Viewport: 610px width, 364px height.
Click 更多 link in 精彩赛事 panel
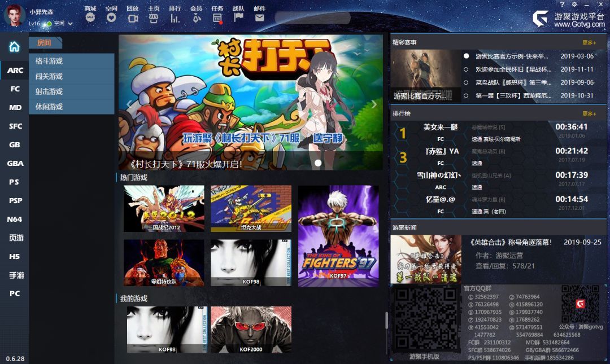point(589,42)
